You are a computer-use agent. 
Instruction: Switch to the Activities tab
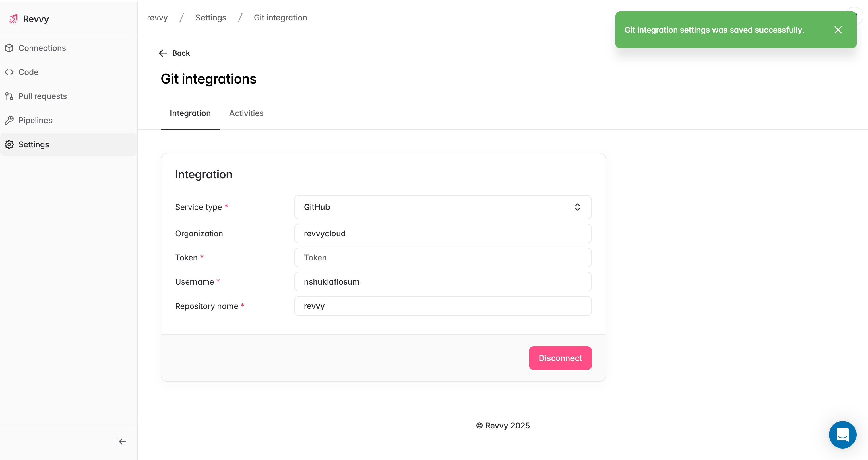246,113
